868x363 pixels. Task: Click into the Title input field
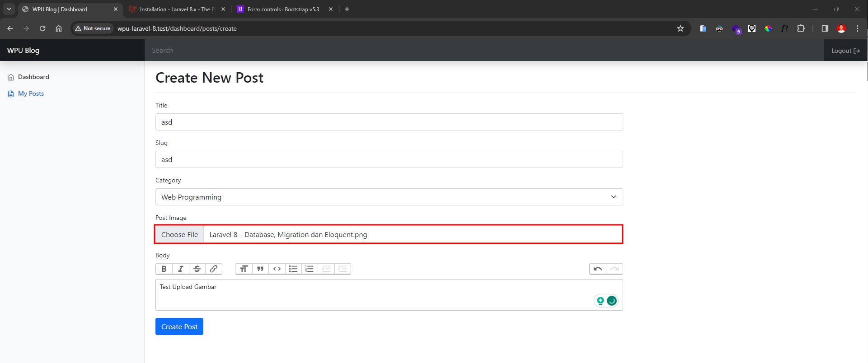pos(389,122)
